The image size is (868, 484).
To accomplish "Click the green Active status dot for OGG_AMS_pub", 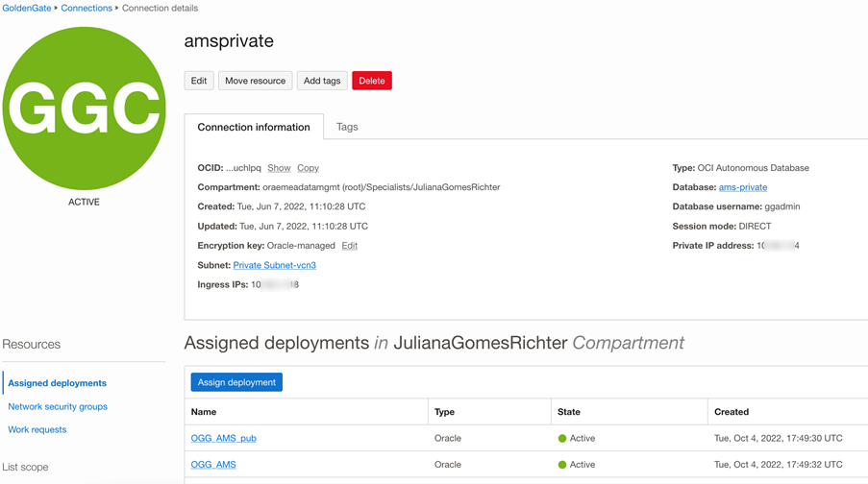I will (562, 439).
